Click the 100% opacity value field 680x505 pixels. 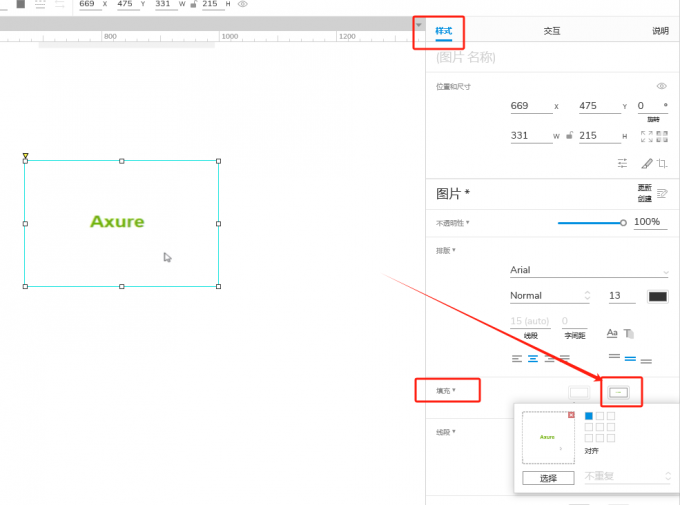[650, 222]
